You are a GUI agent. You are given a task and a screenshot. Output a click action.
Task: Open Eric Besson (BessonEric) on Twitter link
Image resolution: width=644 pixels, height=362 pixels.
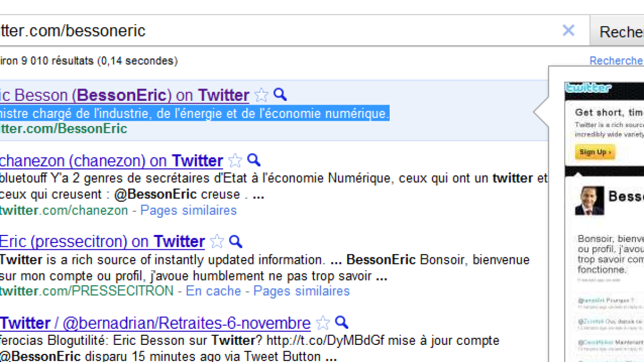(x=125, y=95)
